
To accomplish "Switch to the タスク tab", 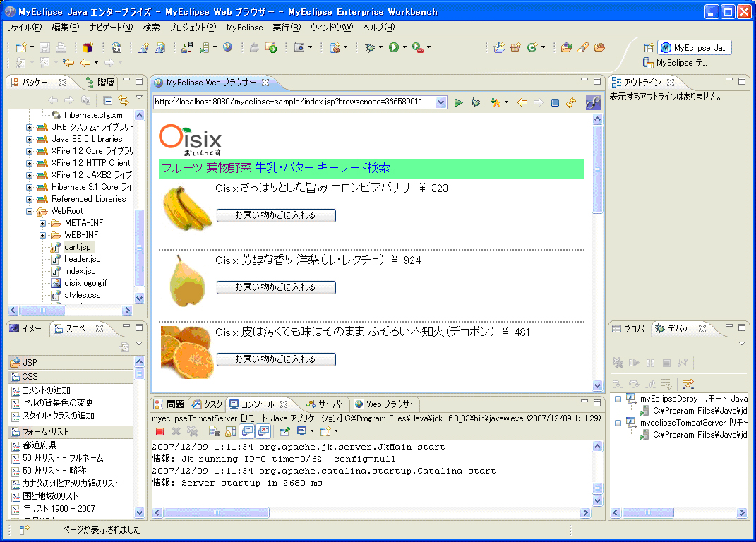I will 208,404.
